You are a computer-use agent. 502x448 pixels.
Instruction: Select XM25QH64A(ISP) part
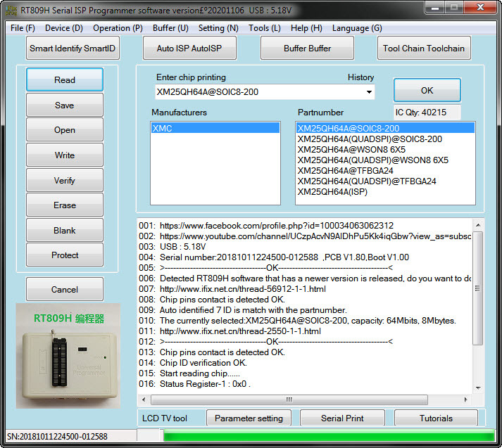pos(385,191)
